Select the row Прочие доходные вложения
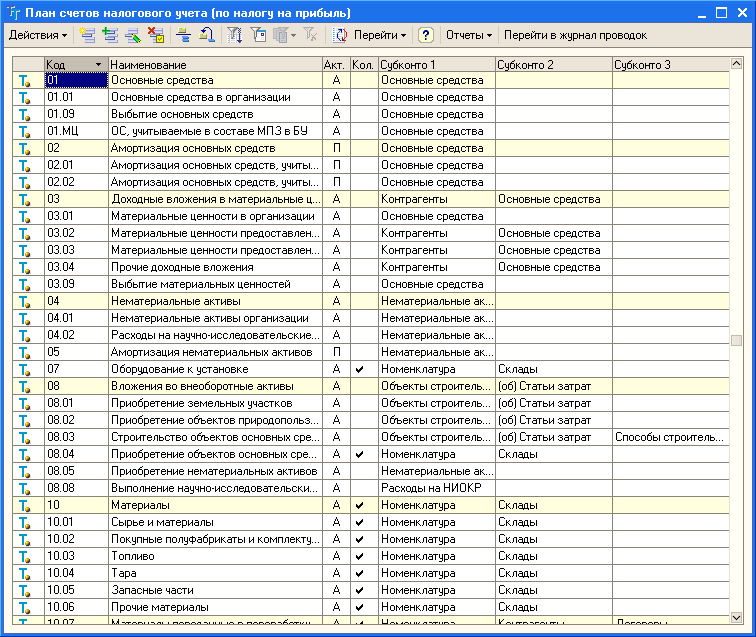756x637 pixels. tap(371, 267)
